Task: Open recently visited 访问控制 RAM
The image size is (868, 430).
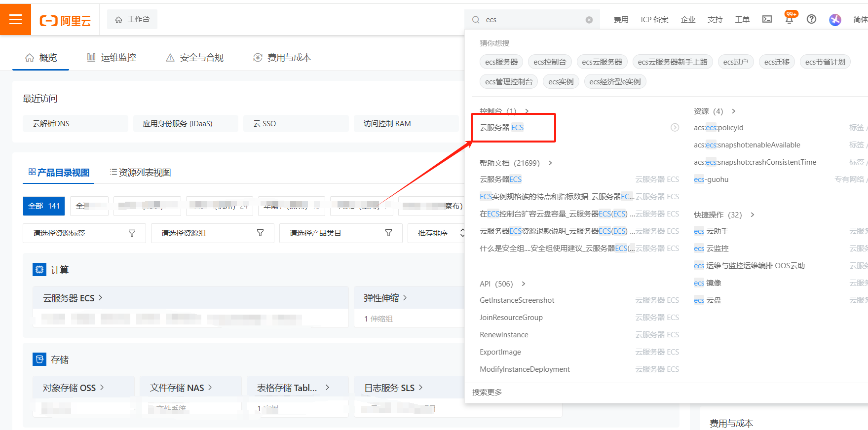Action: tap(406, 124)
